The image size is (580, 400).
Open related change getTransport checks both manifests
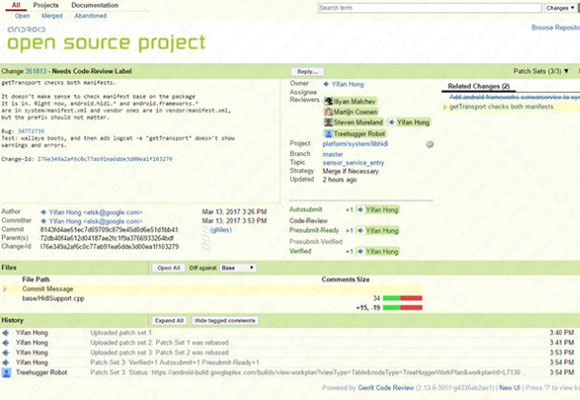[x=501, y=107]
